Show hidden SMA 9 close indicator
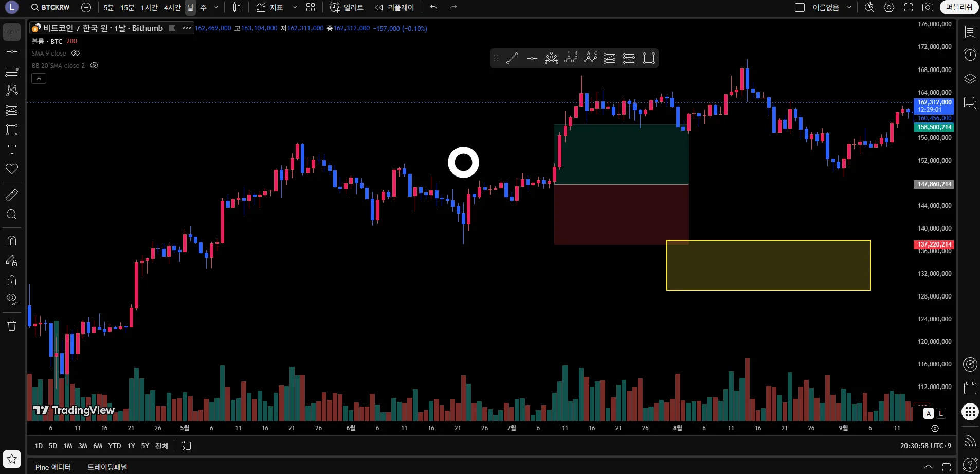This screenshot has height=474, width=980. click(x=76, y=53)
